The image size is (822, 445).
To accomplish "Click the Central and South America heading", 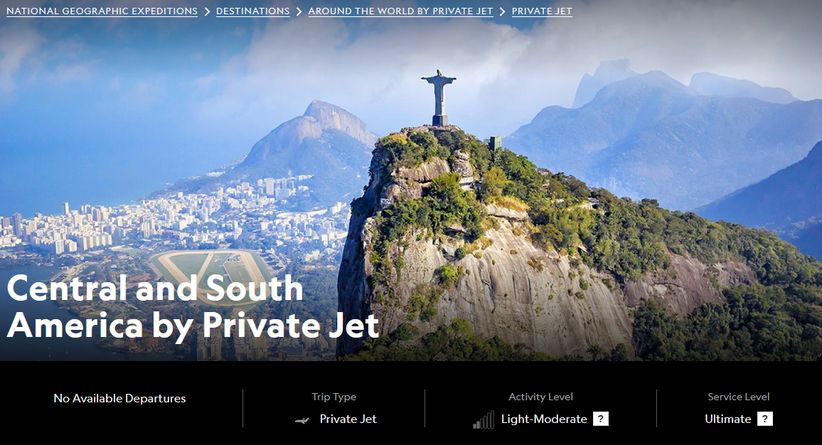I will click(x=192, y=307).
